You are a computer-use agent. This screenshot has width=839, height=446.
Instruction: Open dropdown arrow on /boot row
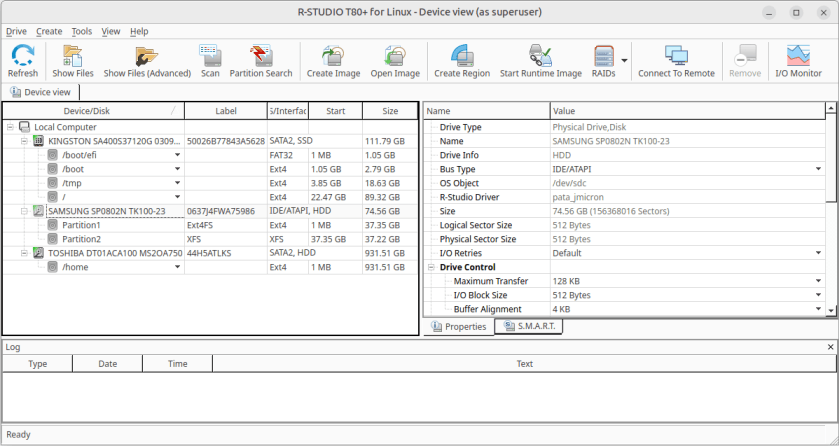[x=177, y=169]
